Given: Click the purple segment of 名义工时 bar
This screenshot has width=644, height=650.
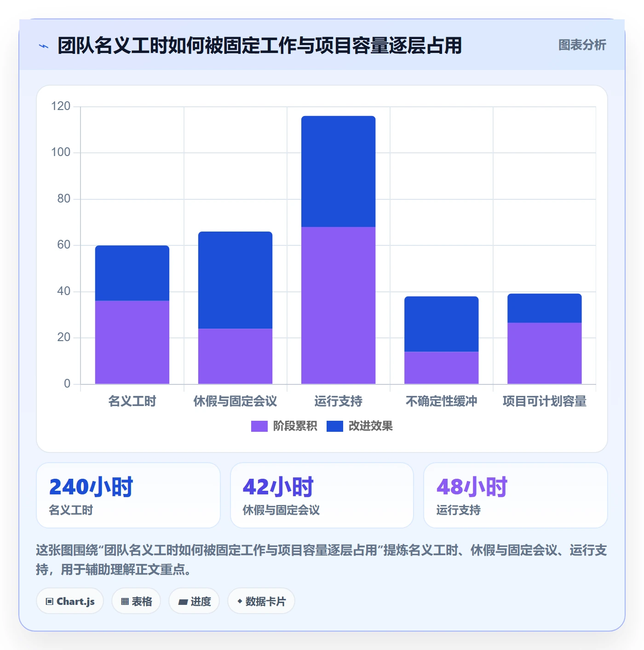Looking at the screenshot, I should click(132, 342).
